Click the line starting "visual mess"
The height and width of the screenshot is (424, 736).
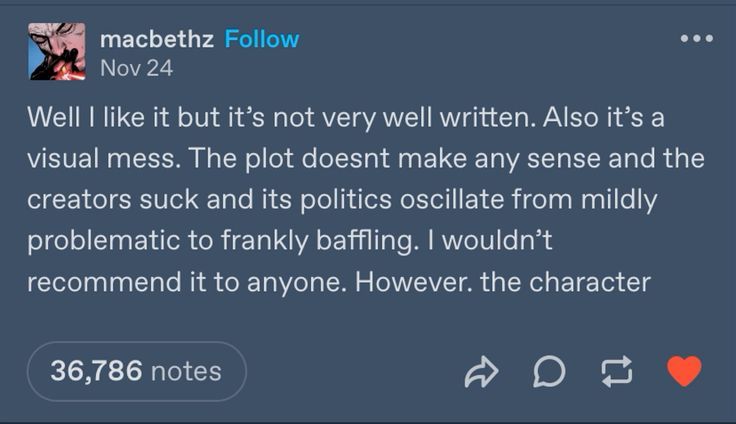[365, 159]
